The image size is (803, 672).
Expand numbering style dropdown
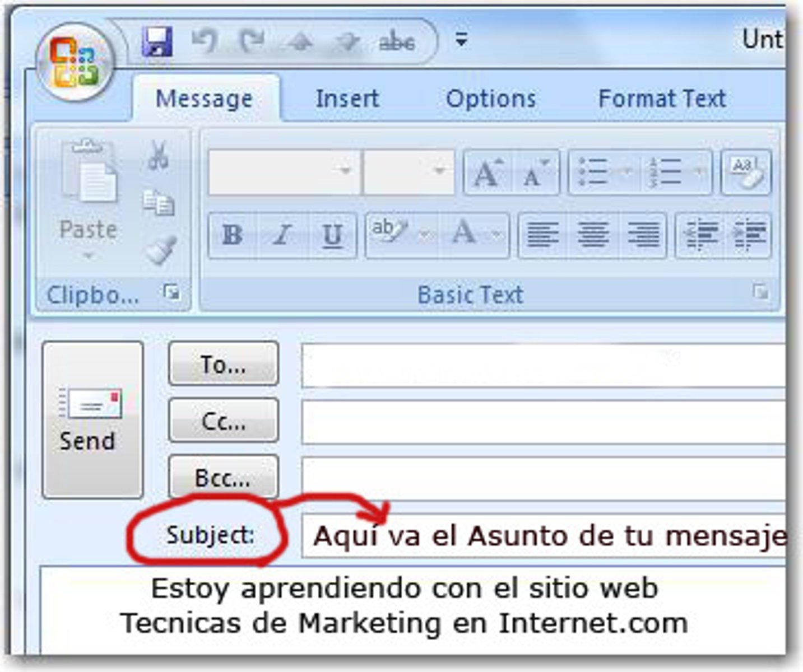point(699,172)
